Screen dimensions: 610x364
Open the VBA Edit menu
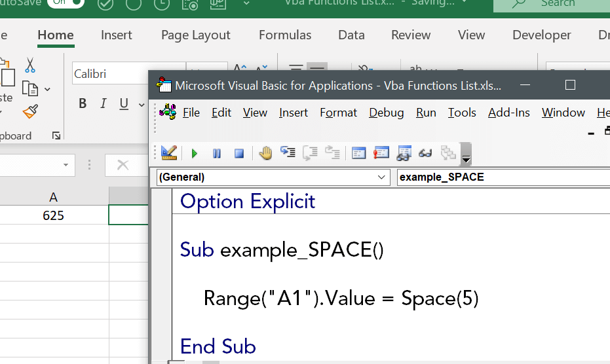[221, 113]
